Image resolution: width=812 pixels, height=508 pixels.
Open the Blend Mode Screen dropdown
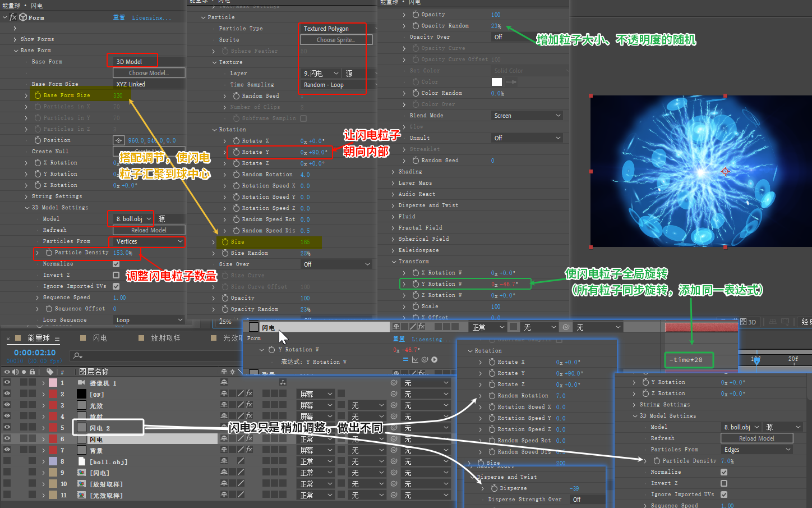click(527, 116)
